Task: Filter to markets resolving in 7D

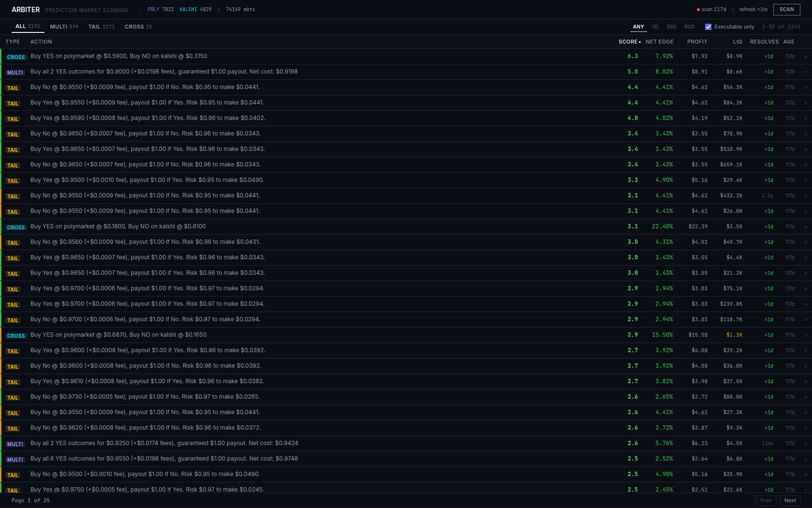Action: pos(655,27)
